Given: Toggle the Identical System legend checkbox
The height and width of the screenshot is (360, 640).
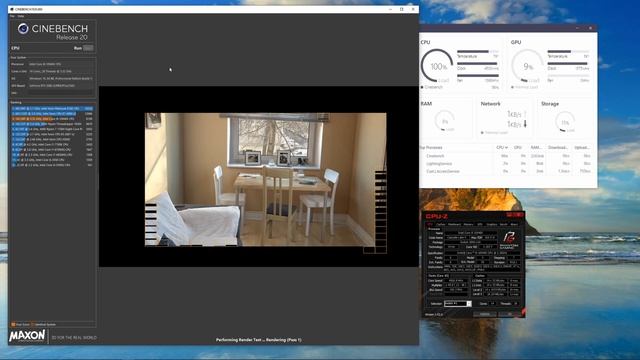Looking at the screenshot, I should [x=33, y=324].
